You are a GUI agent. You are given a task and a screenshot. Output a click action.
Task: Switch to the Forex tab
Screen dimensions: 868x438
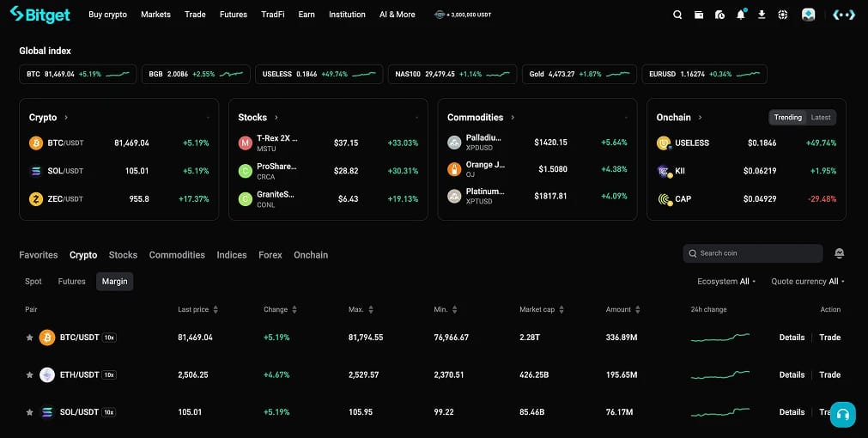click(x=270, y=255)
